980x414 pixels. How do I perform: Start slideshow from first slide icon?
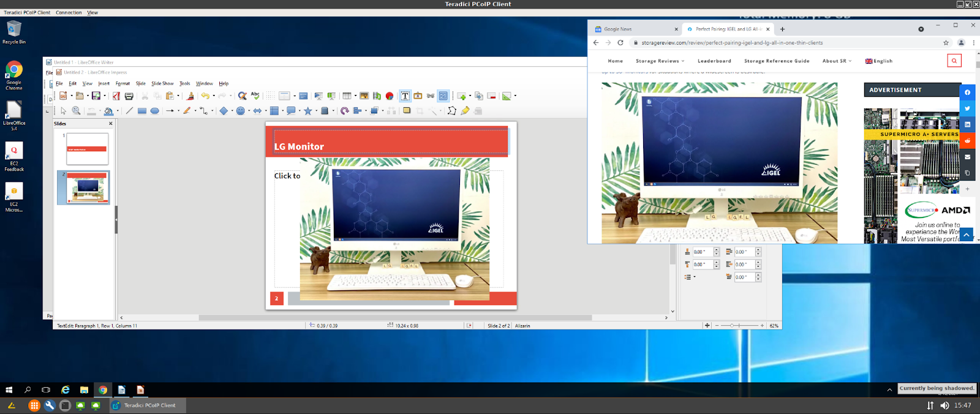click(x=318, y=96)
